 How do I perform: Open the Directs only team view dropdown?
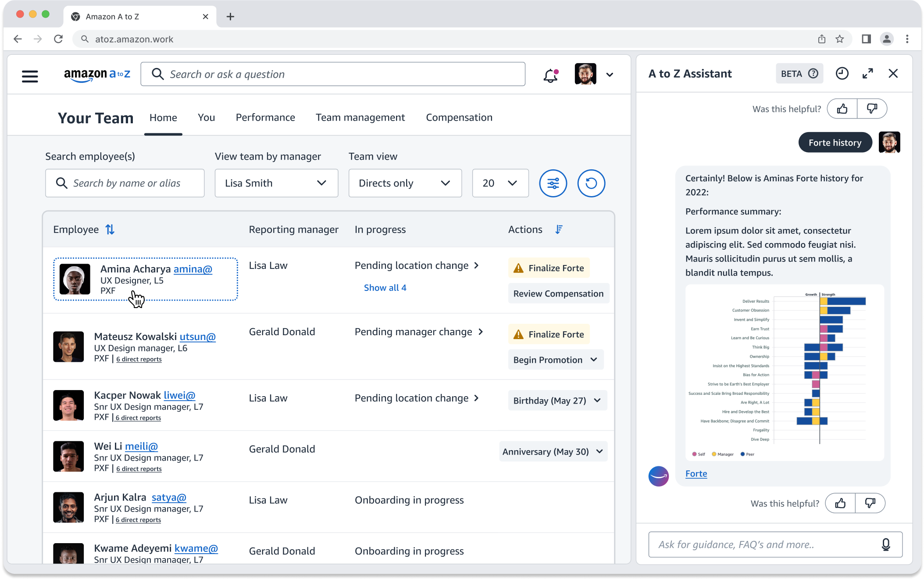click(x=405, y=183)
